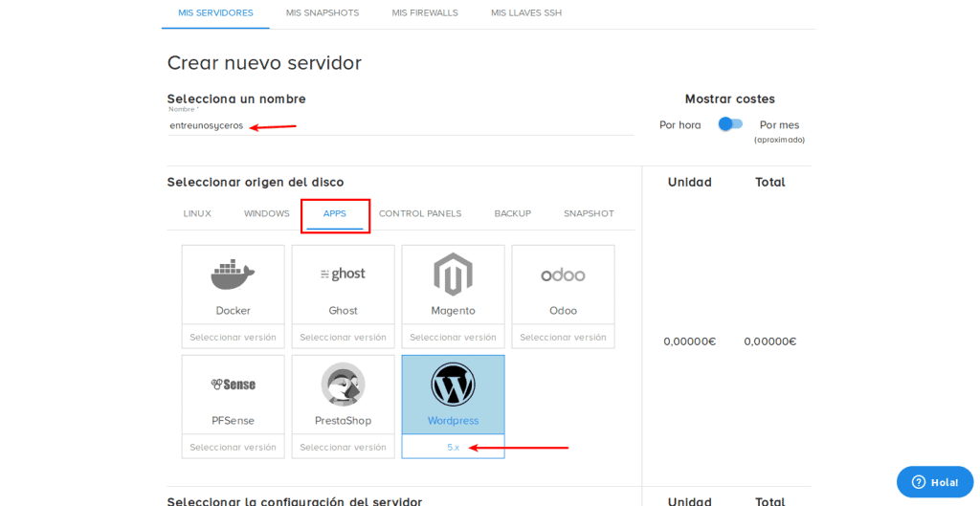This screenshot has height=506, width=980.
Task: Select the Linux disk source tab
Action: (x=197, y=213)
